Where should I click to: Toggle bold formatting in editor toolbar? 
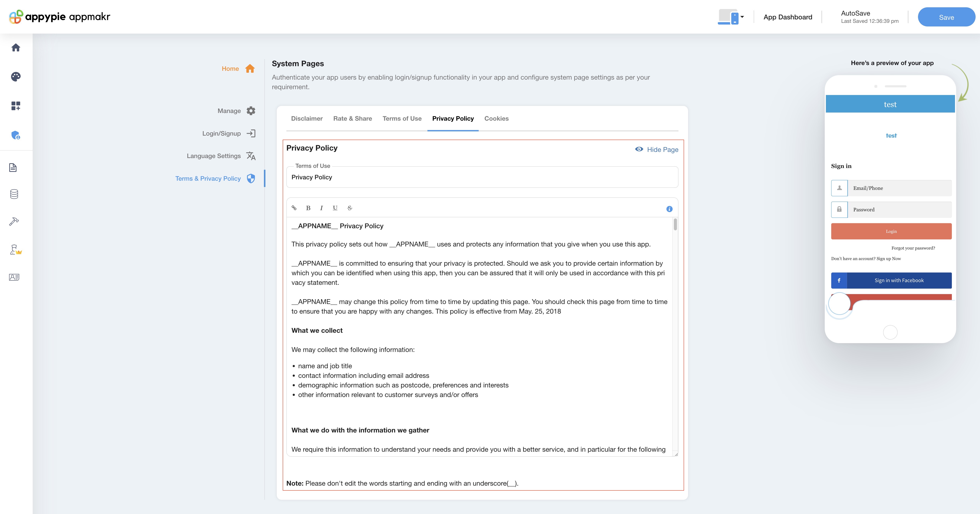(308, 208)
